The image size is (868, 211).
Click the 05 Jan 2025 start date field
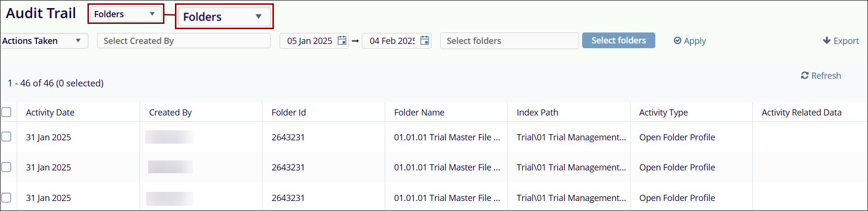click(x=309, y=41)
